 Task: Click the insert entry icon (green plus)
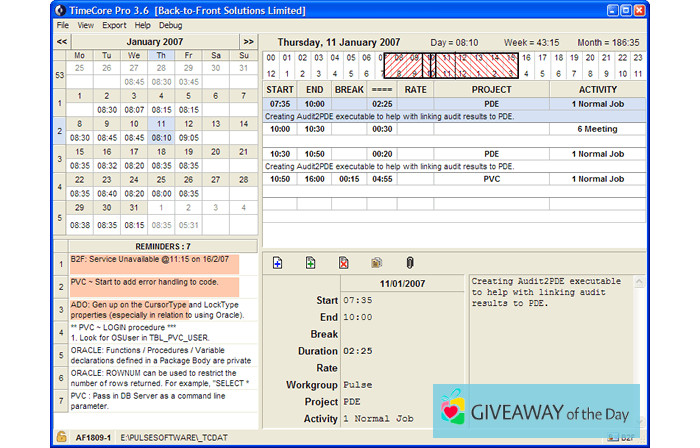[311, 263]
